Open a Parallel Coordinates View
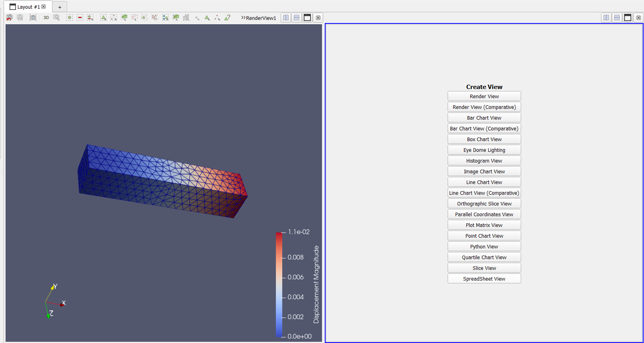 pos(484,214)
